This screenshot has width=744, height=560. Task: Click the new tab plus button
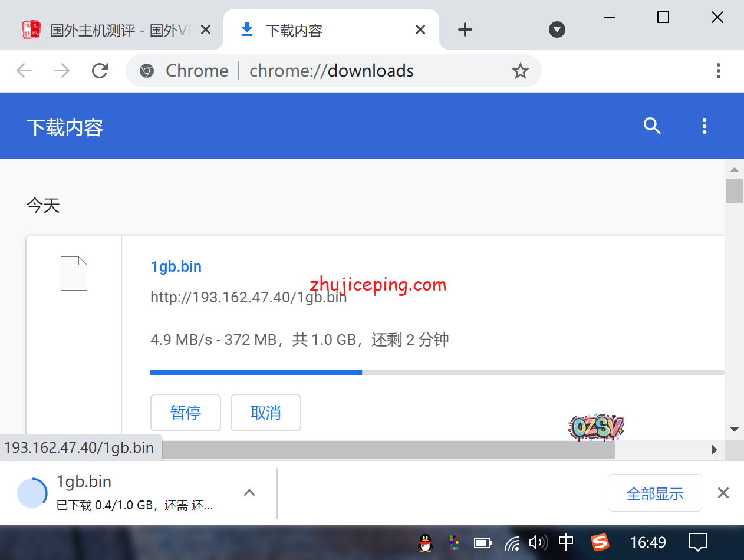pos(465,29)
